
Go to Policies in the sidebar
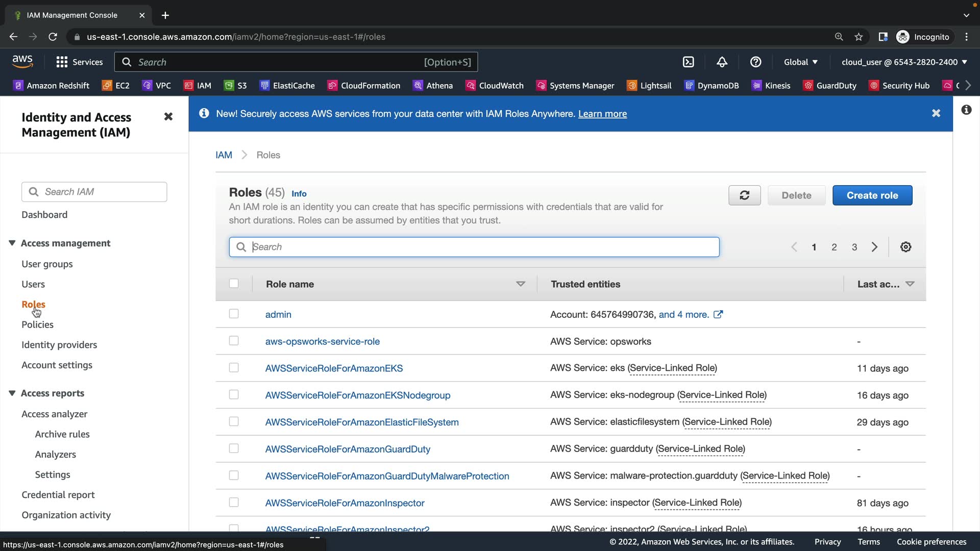tap(37, 324)
